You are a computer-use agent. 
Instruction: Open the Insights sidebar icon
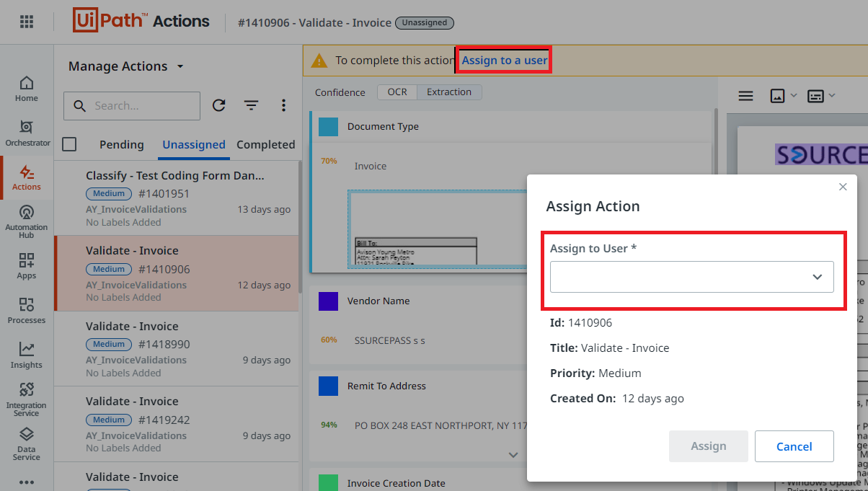tap(27, 355)
